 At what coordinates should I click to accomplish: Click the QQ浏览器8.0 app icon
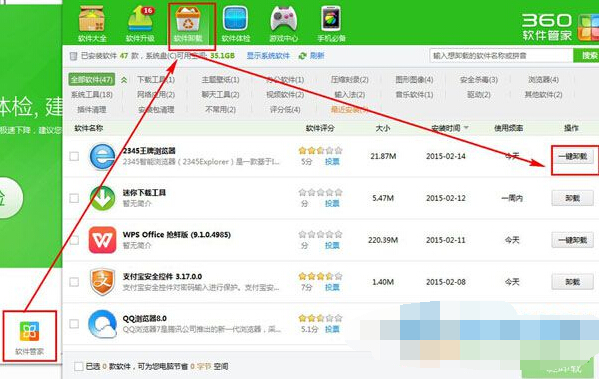pos(102,324)
